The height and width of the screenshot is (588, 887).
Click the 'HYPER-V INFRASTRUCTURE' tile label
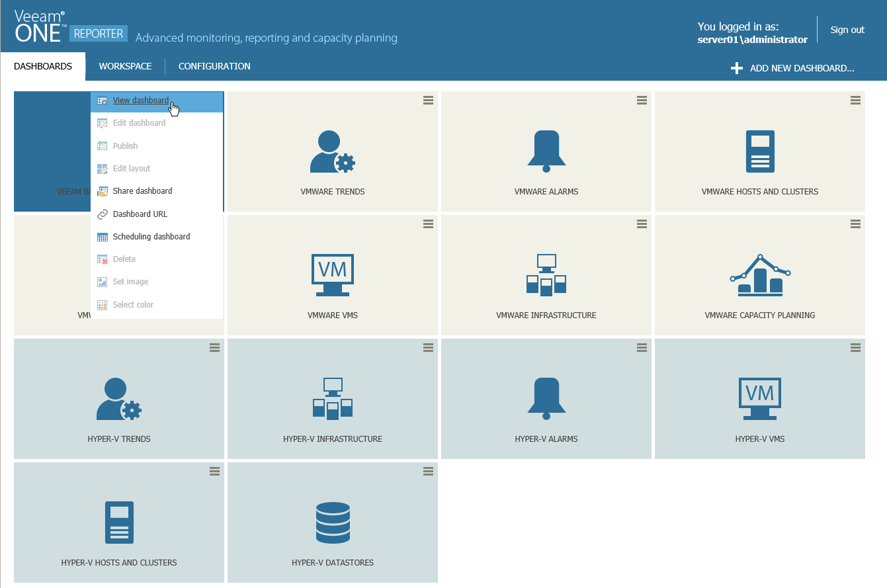tap(333, 439)
